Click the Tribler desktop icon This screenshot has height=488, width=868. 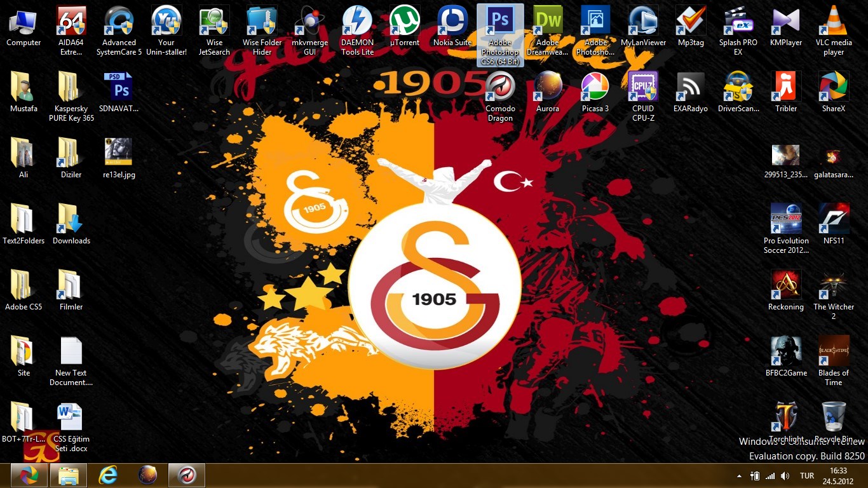tap(786, 93)
